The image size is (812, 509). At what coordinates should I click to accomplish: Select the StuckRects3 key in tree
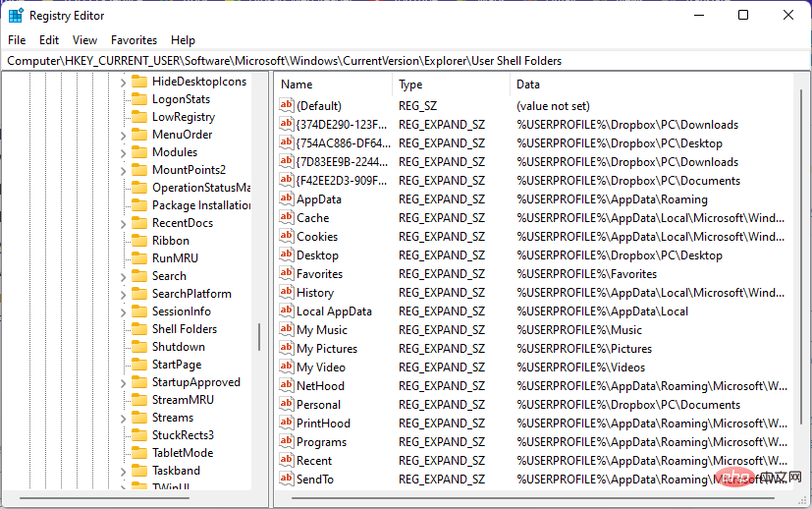(183, 435)
